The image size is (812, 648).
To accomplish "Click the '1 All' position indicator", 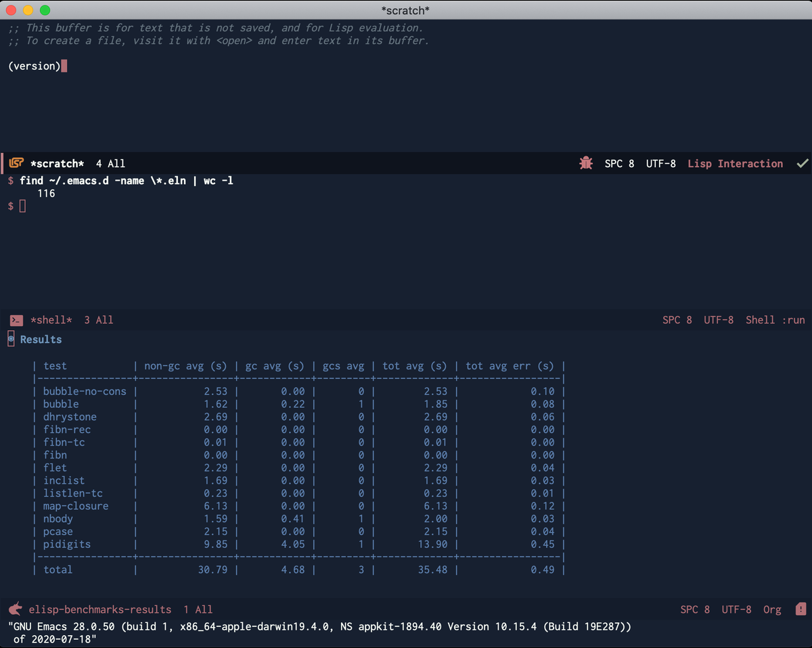I will 198,609.
